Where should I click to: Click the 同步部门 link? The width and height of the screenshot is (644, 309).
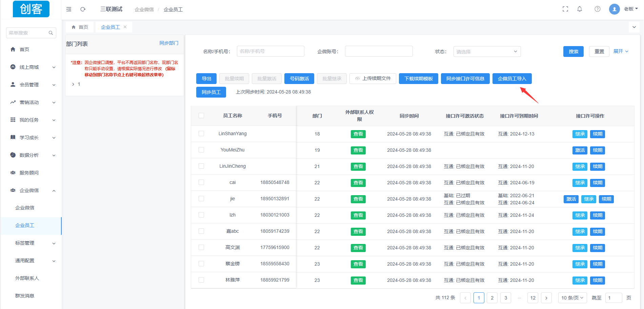point(169,43)
